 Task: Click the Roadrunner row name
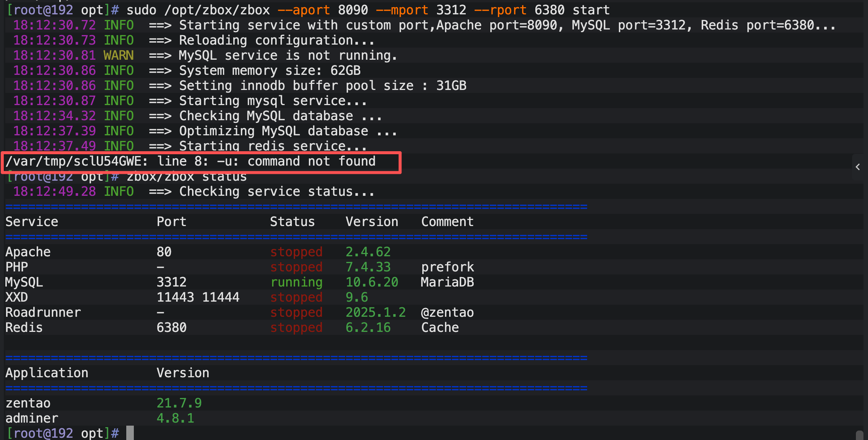point(43,313)
